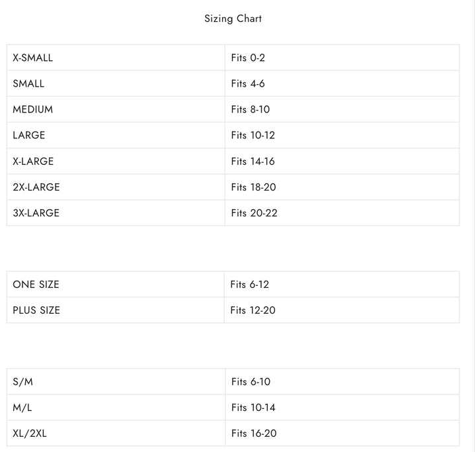Click the ONE SIZE cell
Viewport: 476px width, 452px height.
[x=115, y=284]
